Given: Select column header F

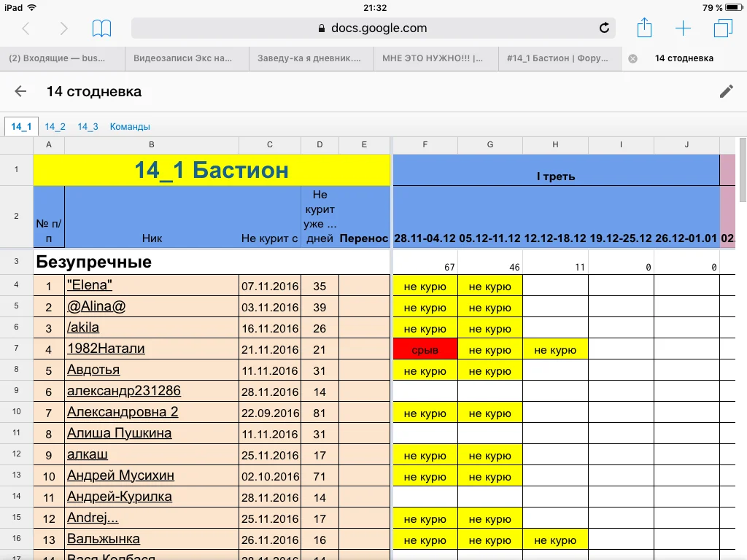Looking at the screenshot, I should coord(425,145).
